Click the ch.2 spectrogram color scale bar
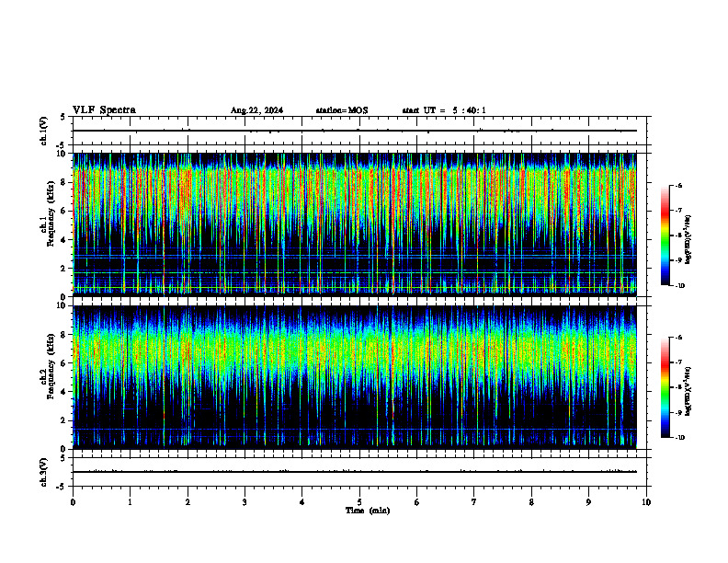 [665, 387]
